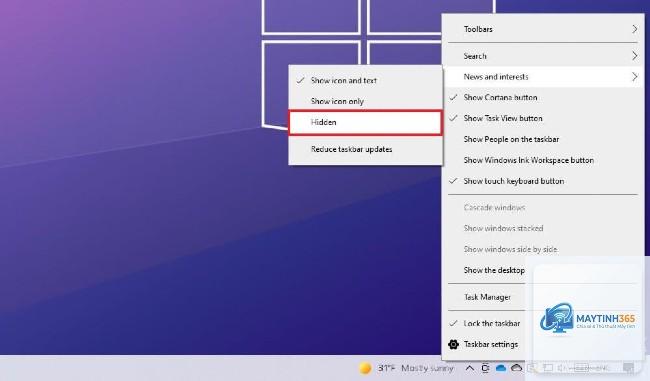Viewport: 650px width, 381px height.
Task: Open the Search submenu
Action: click(543, 56)
